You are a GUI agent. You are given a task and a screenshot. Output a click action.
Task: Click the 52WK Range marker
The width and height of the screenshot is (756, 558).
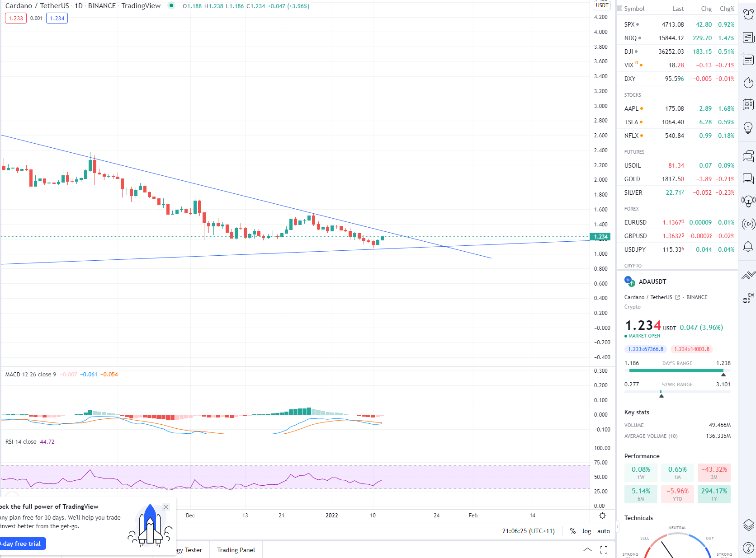coord(661,396)
